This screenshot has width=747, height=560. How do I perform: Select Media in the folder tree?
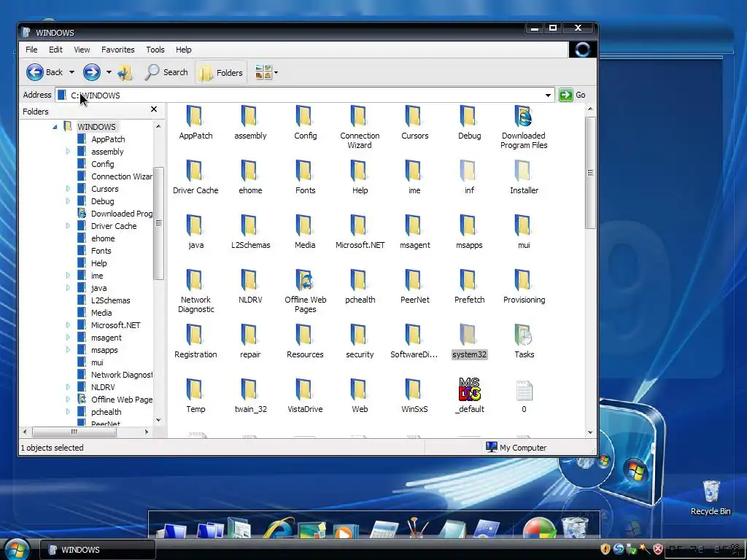point(101,312)
